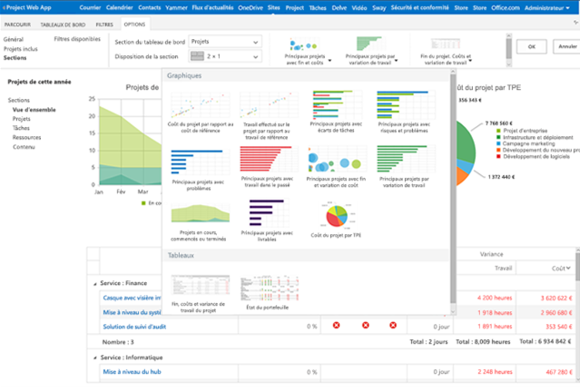Open the Coût column dropdown arrow
The width and height of the screenshot is (580, 392).
coord(568,268)
